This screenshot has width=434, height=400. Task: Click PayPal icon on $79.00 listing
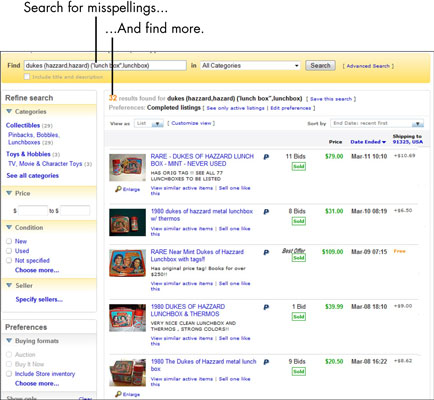[x=266, y=157]
